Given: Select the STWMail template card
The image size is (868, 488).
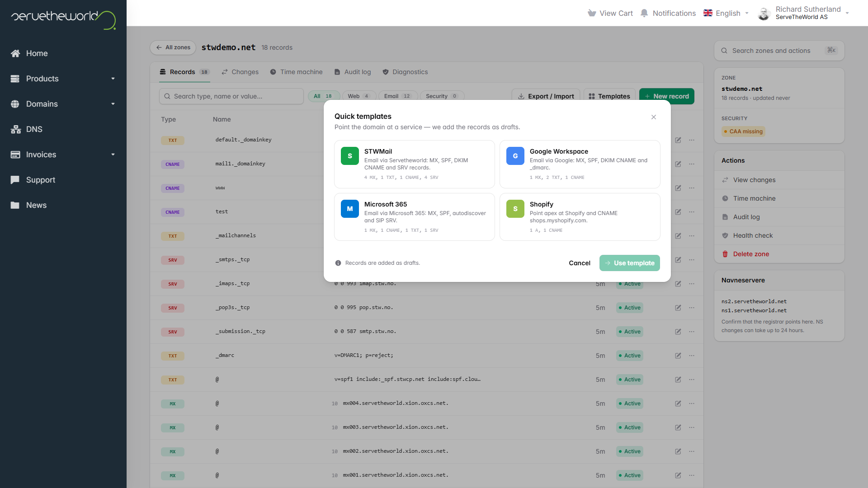Looking at the screenshot, I should point(415,164).
